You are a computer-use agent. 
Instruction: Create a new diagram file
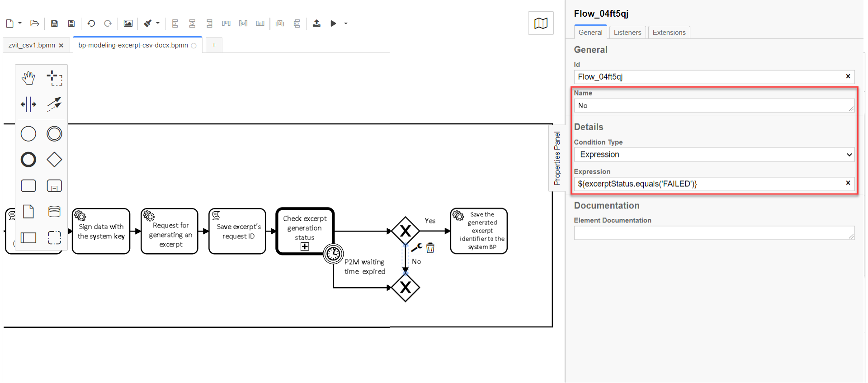(9, 24)
